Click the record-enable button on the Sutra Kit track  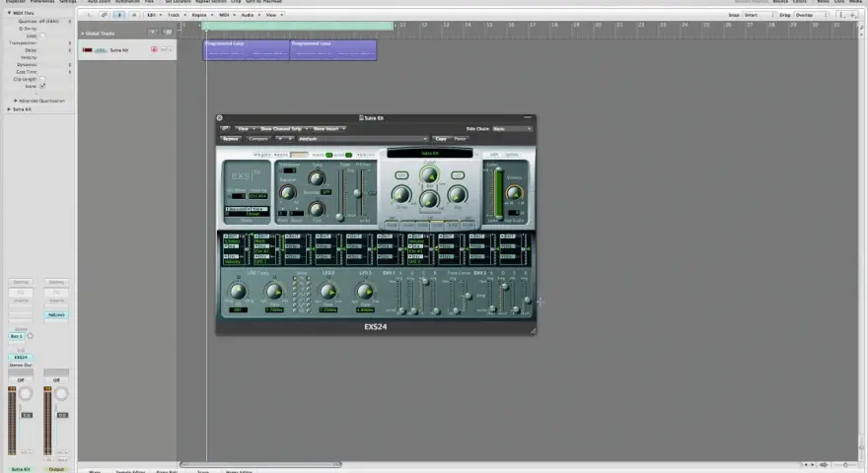(x=154, y=50)
